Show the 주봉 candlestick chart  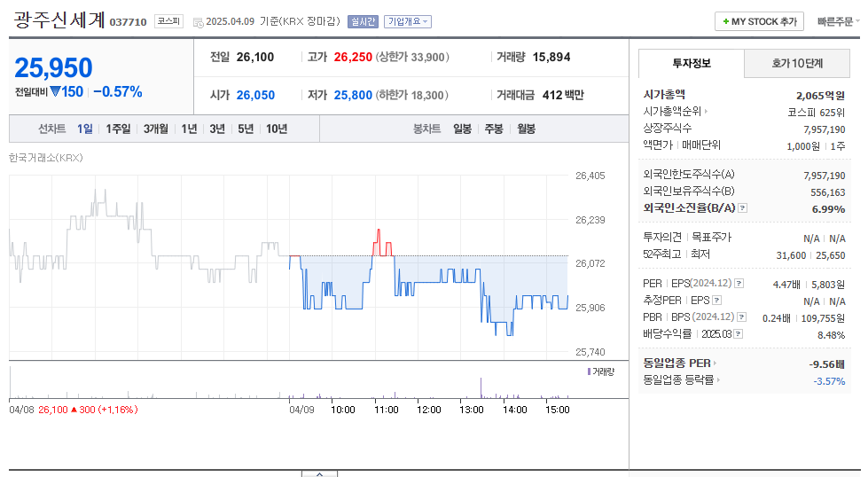coord(494,129)
